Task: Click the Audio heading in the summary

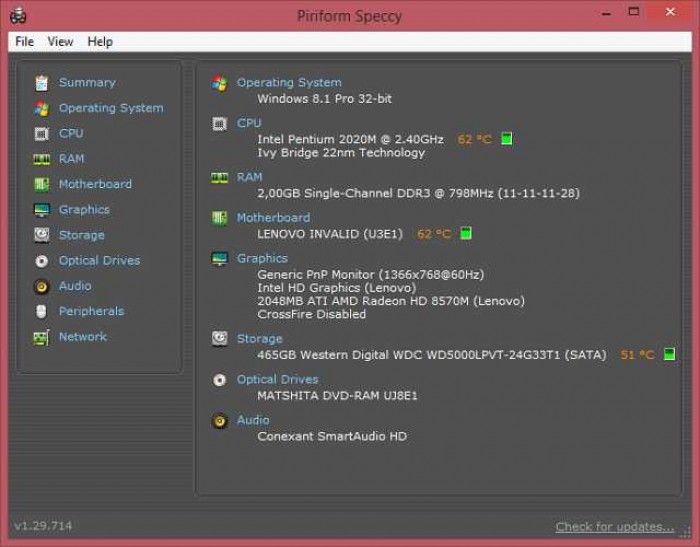Action: pos(253,420)
